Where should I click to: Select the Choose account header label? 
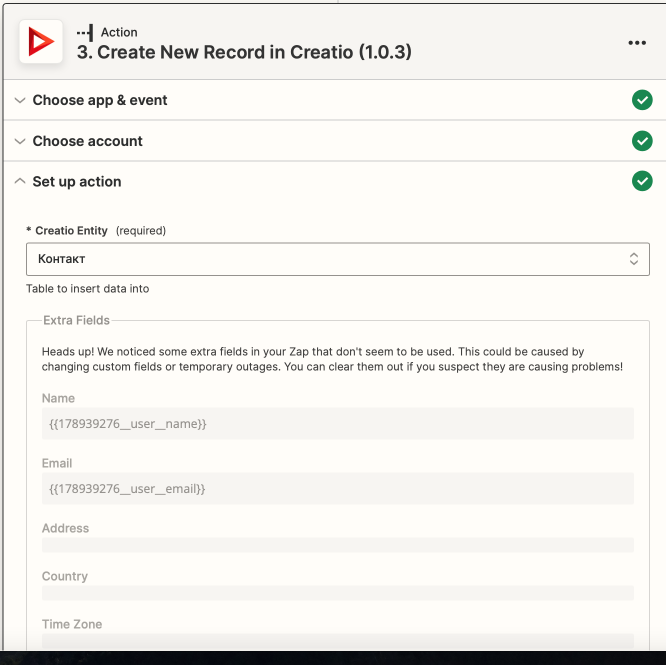coord(88,141)
